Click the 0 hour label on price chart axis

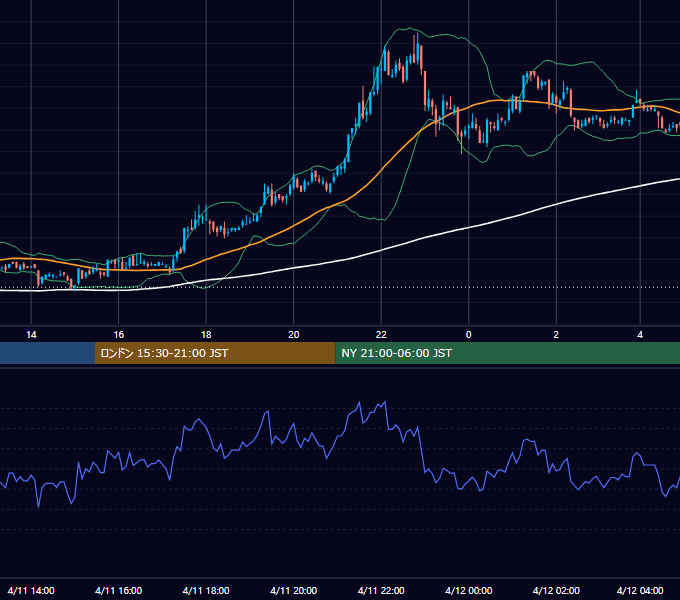[468, 335]
